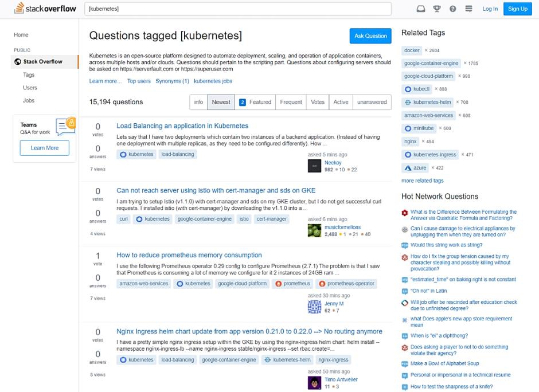This screenshot has width=539, height=392.
Task: Click site icon beside Quadratic Formula question
Action: 405,213
